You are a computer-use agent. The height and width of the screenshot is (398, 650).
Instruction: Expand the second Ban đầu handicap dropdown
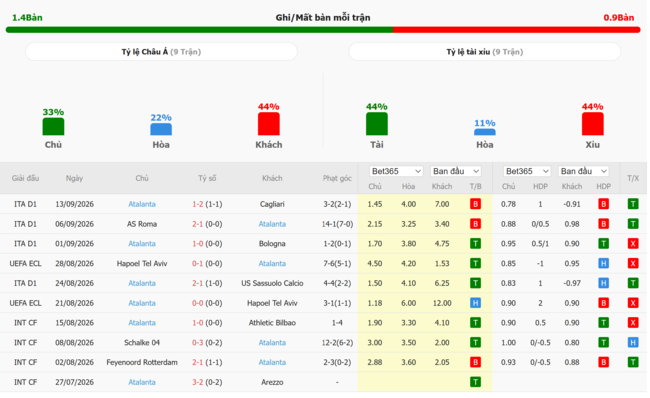pyautogui.click(x=583, y=171)
